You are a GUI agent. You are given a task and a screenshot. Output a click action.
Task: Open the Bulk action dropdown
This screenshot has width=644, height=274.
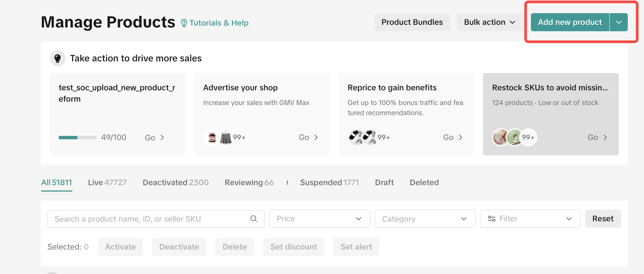[489, 22]
